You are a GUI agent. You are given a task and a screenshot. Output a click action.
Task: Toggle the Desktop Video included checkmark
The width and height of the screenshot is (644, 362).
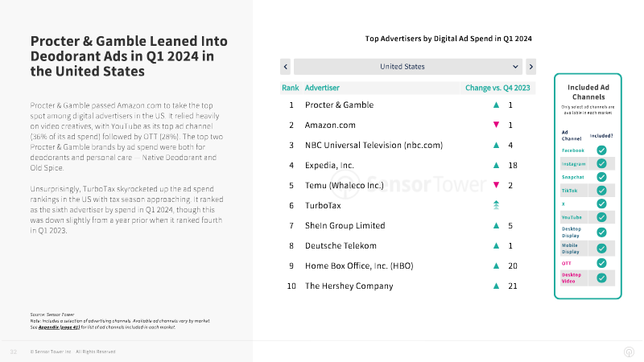[601, 278]
